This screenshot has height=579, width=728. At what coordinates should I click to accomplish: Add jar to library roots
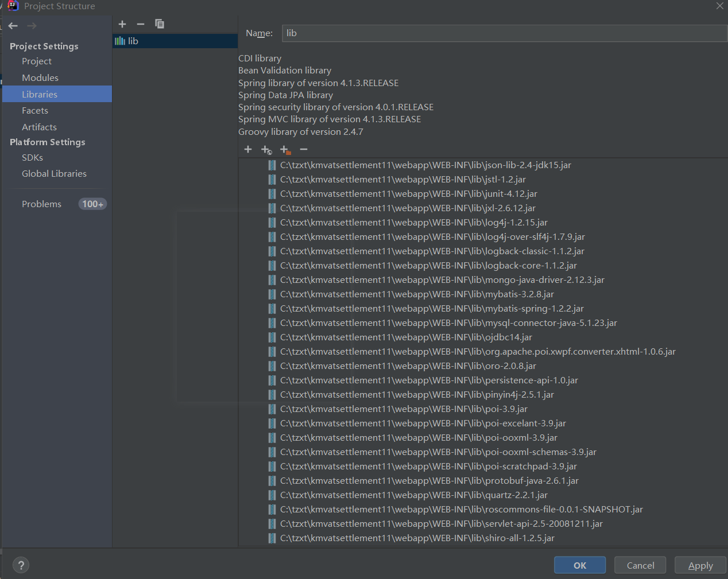(x=248, y=149)
